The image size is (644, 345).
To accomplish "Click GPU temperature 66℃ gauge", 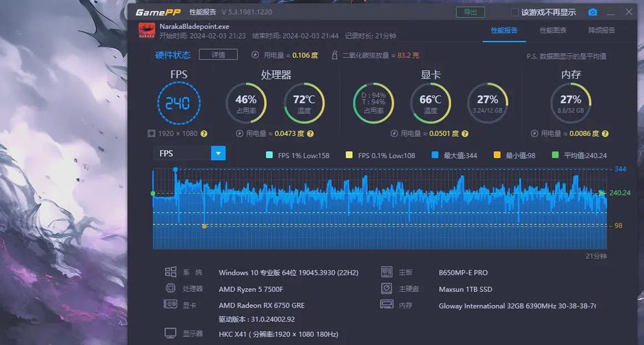I will coord(430,103).
